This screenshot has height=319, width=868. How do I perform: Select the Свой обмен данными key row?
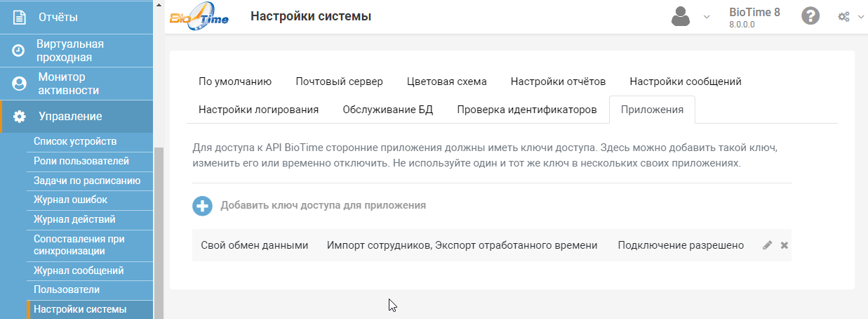(x=491, y=245)
